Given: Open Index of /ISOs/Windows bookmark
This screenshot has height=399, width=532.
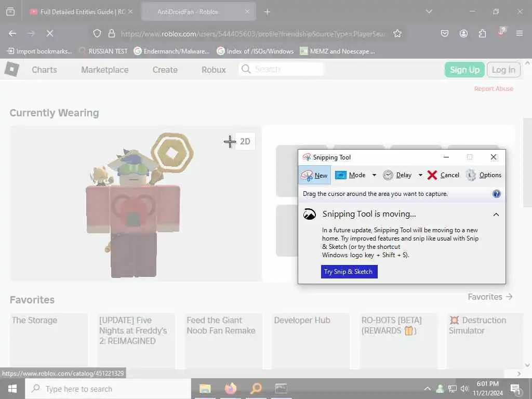Looking at the screenshot, I should (255, 51).
